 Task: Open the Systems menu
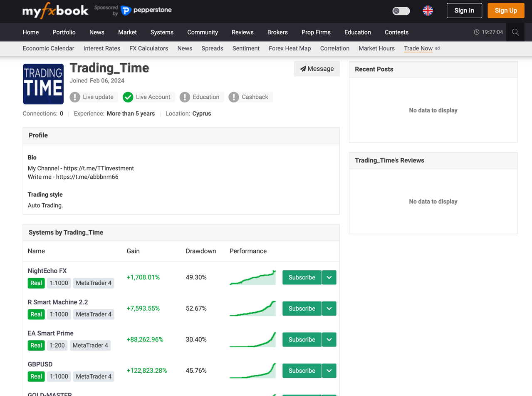[x=162, y=32]
